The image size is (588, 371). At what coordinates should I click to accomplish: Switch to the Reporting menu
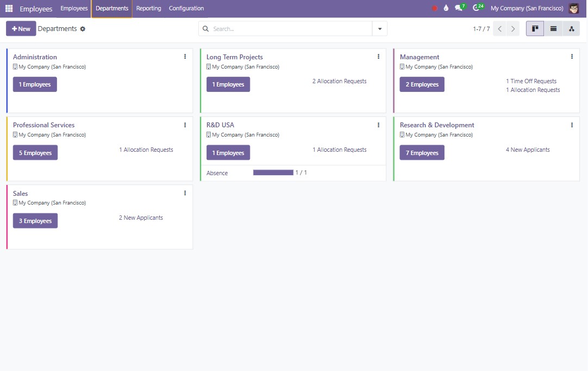click(148, 9)
